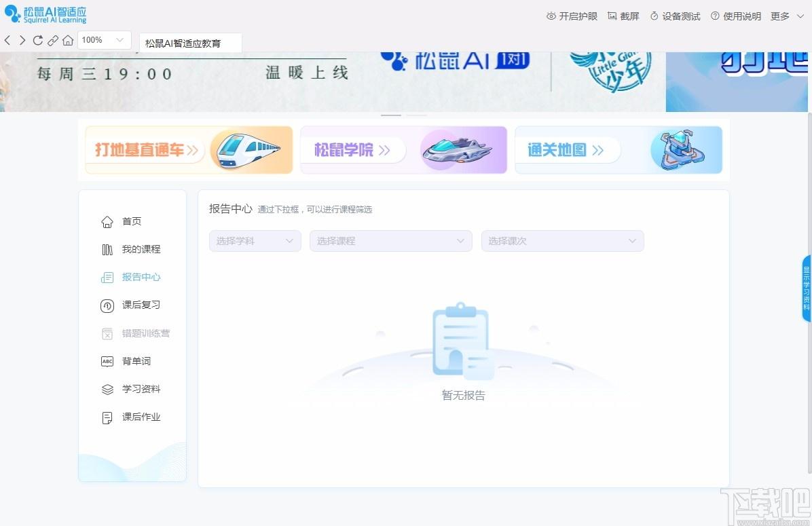Click the home icon in the navigation bar

coord(68,40)
